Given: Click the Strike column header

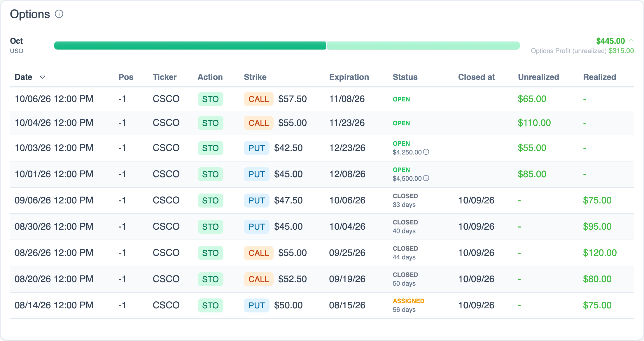Looking at the screenshot, I should (255, 77).
